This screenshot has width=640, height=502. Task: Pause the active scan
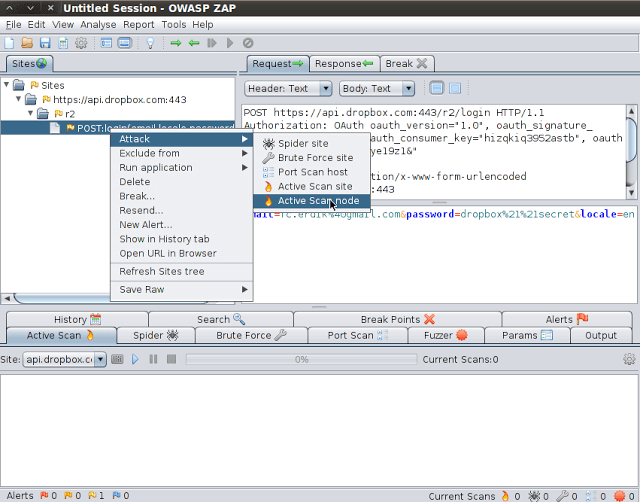tap(153, 359)
